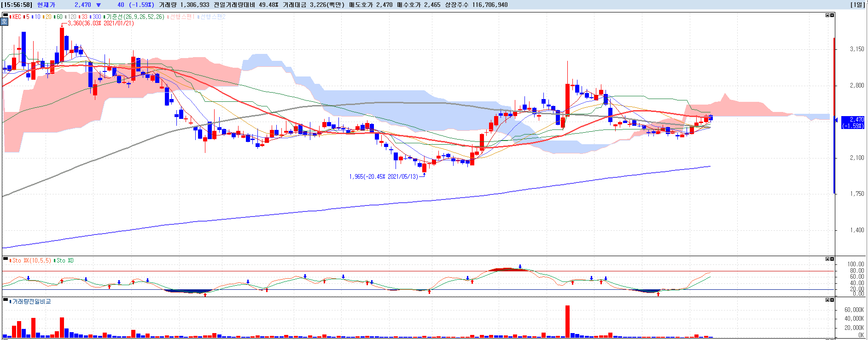Click the [1일] period indicator
The image size is (868, 340).
[857, 5]
